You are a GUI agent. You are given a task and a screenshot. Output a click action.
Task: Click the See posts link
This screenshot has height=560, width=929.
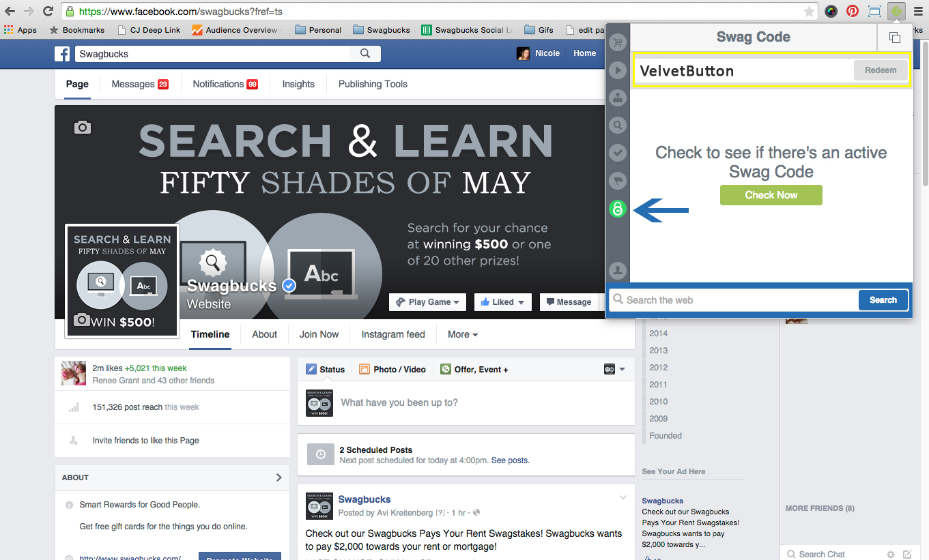(510, 460)
